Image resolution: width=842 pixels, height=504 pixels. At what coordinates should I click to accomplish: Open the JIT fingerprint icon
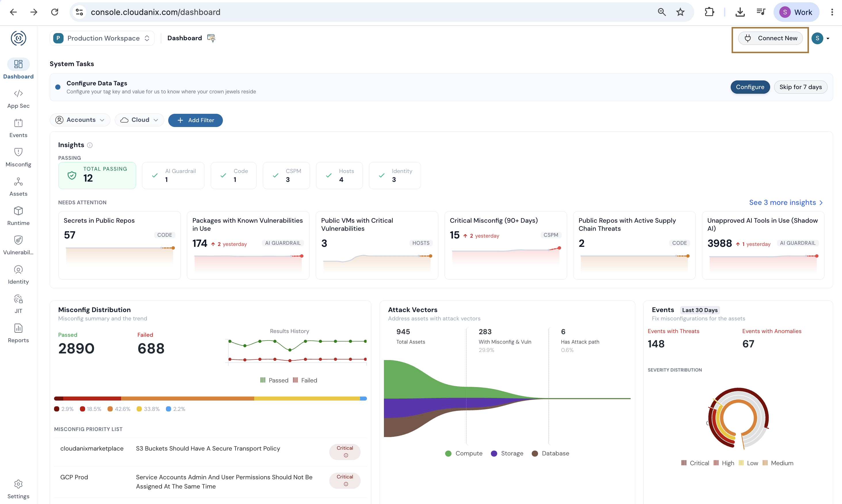point(18,299)
